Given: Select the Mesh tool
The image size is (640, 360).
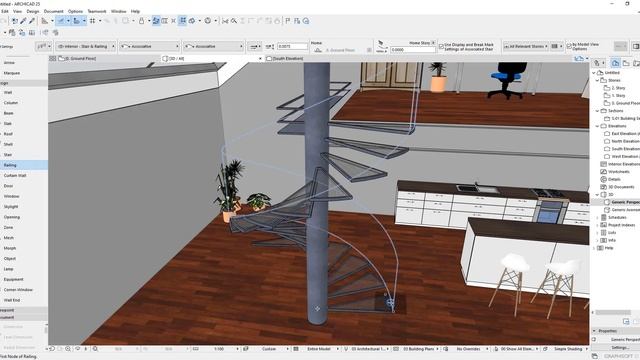Looking at the screenshot, I should (x=9, y=238).
